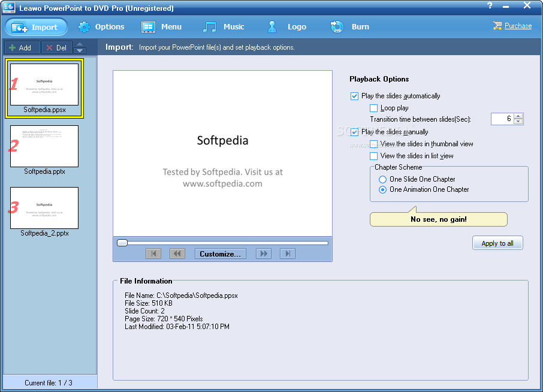The height and width of the screenshot is (392, 543).
Task: Switch to the Music tab
Action: [224, 26]
